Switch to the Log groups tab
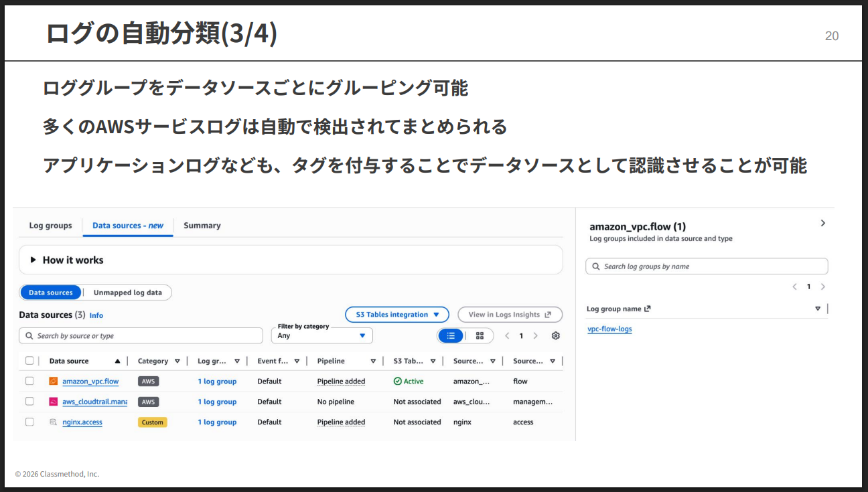This screenshot has height=492, width=868. [50, 226]
